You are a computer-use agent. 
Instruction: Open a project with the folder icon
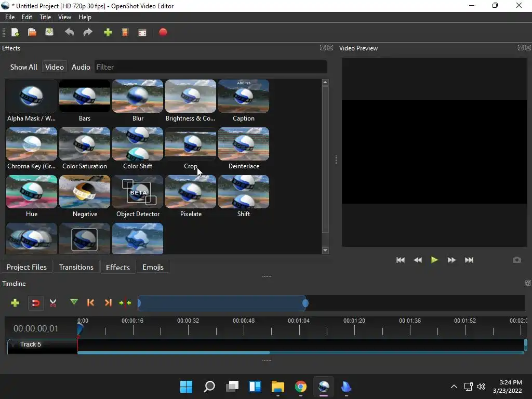(32, 32)
